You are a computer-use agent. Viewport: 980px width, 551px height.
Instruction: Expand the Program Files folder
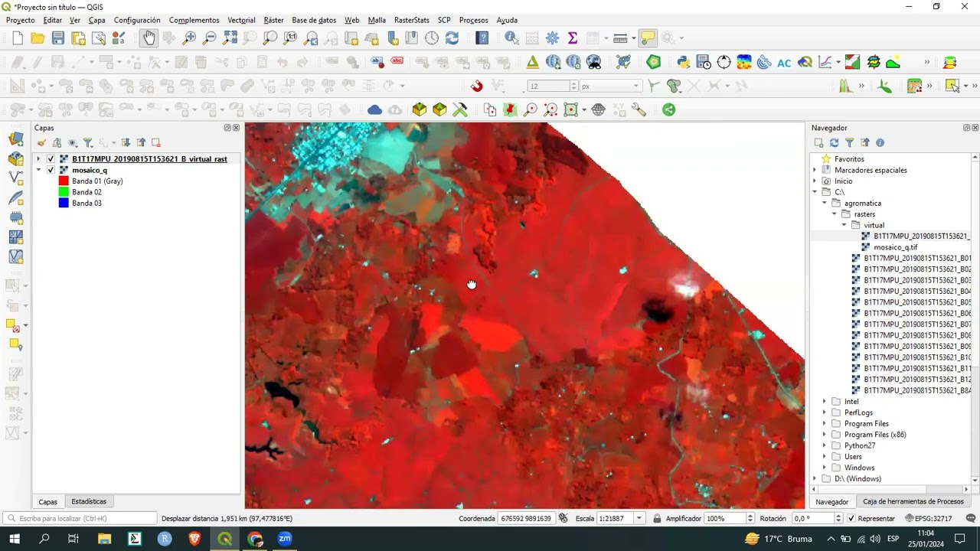coord(825,423)
